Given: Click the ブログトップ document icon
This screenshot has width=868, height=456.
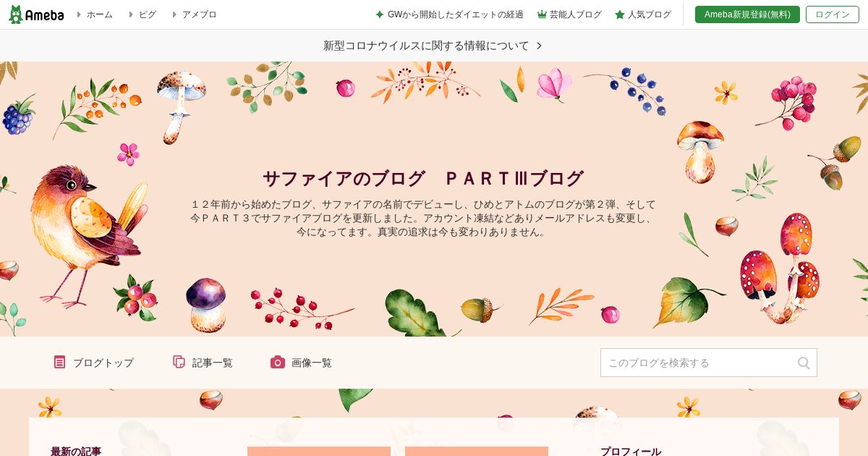Looking at the screenshot, I should point(59,362).
